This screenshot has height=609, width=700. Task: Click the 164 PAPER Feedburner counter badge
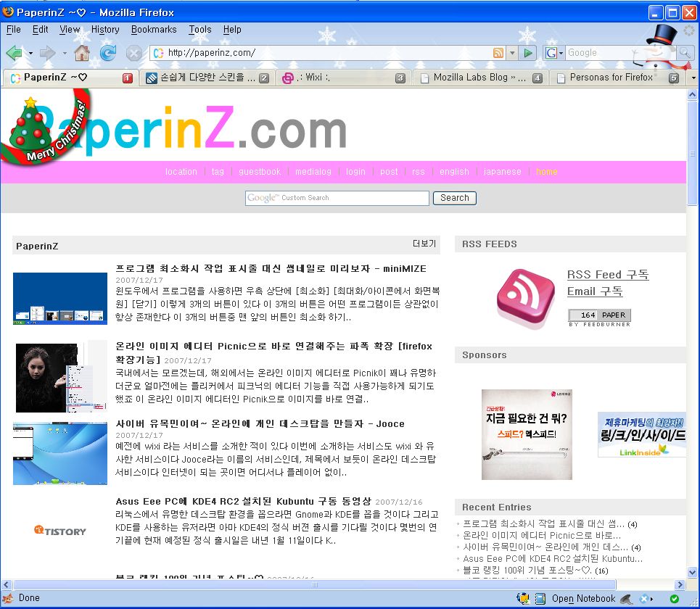599,315
